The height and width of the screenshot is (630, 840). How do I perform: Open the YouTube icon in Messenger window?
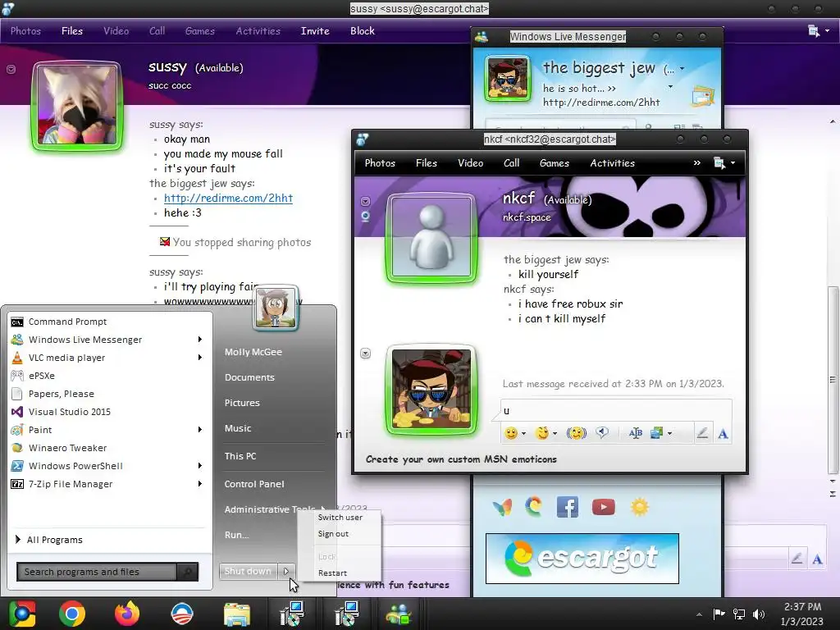tap(603, 507)
